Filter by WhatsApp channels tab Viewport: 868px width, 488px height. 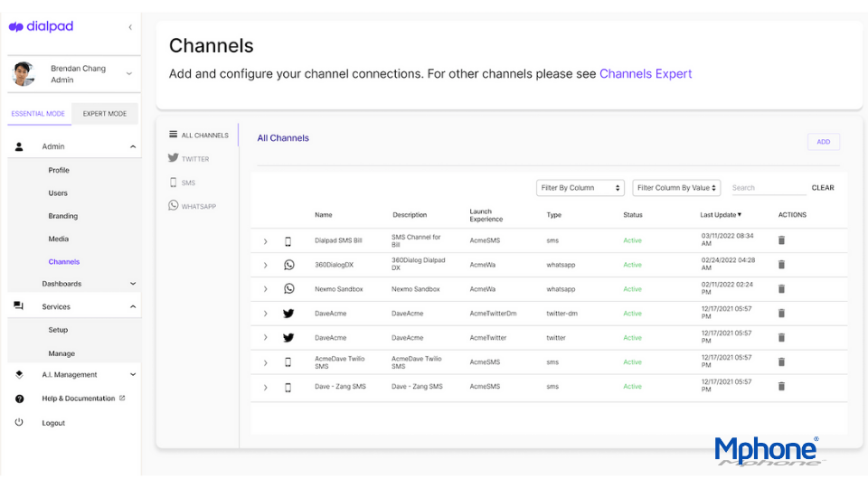click(192, 206)
